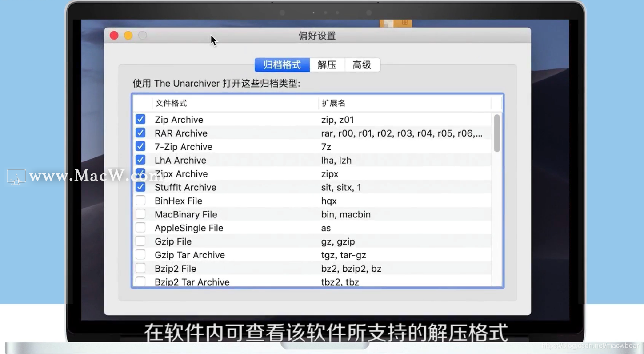Image resolution: width=644 pixels, height=354 pixels.
Task: Click the 'rar, r00, r01' extension cell
Action: pos(402,133)
